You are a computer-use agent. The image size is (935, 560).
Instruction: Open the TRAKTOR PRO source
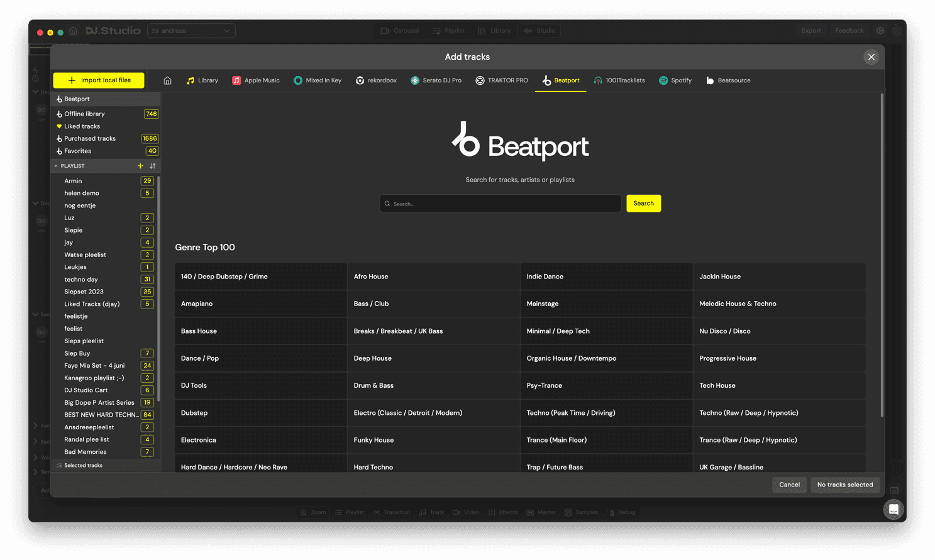coord(502,80)
